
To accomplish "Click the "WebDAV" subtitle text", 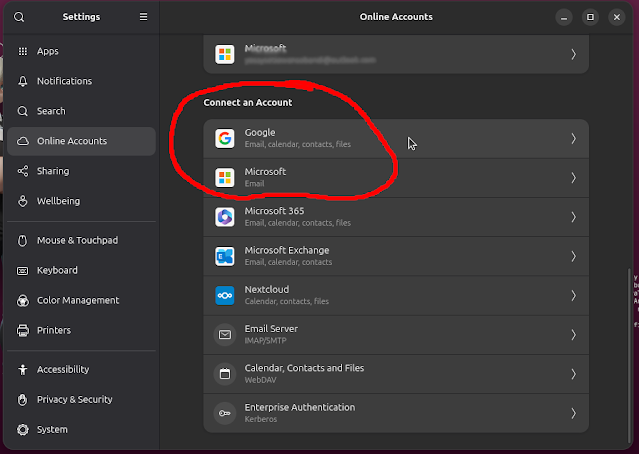I will (260, 380).
